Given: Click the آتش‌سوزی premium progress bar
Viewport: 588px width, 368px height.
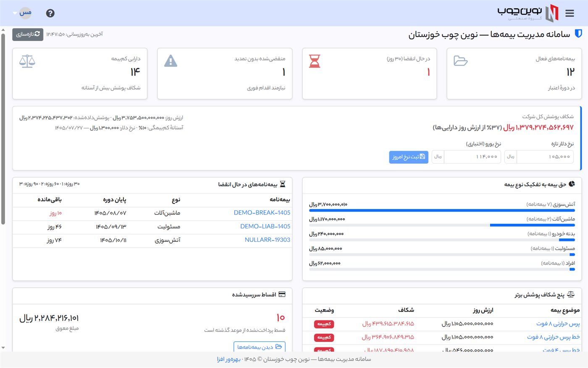Looking at the screenshot, I should (442, 210).
